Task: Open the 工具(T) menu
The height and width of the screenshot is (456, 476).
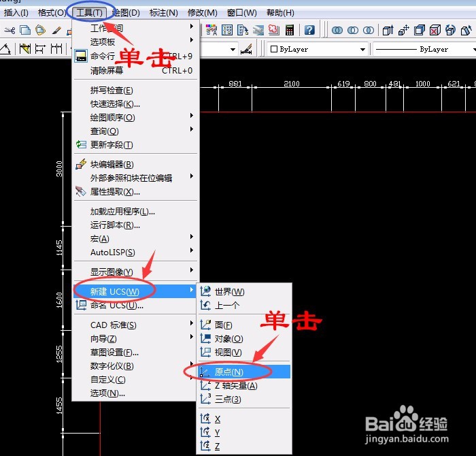Action: tap(89, 13)
